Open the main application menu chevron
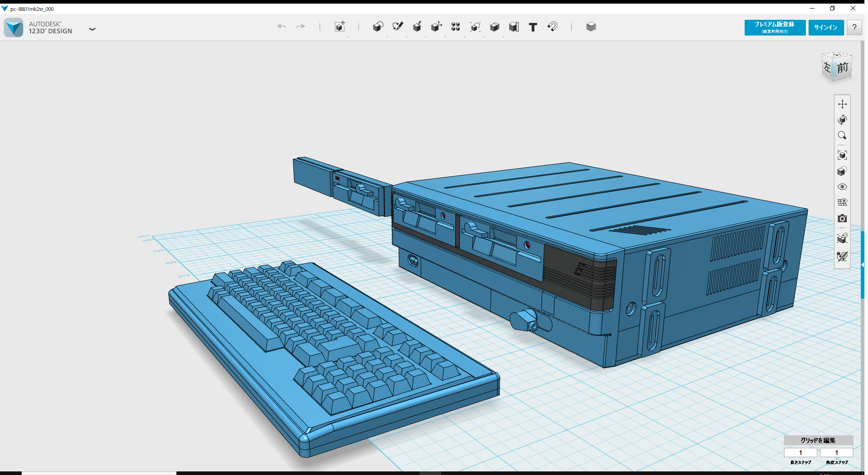Image resolution: width=868 pixels, height=475 pixels. [x=92, y=29]
